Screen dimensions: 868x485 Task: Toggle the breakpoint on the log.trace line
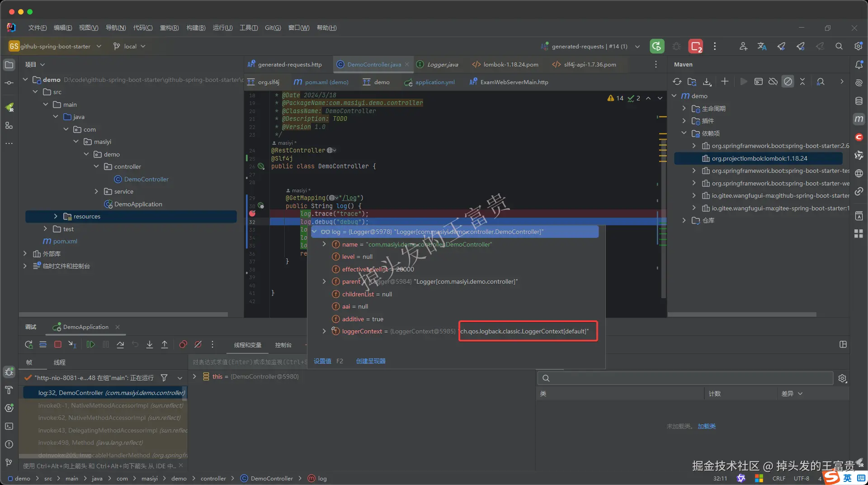coord(252,214)
